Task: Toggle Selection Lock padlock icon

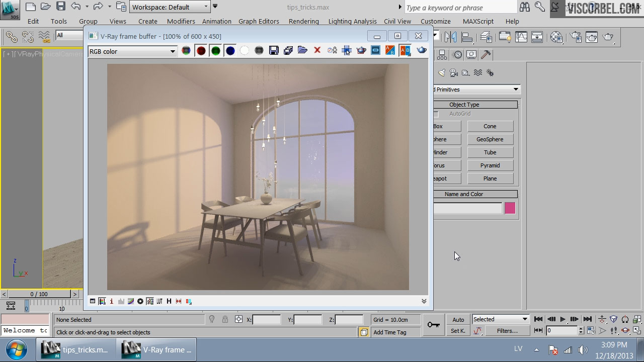Action: (225, 319)
